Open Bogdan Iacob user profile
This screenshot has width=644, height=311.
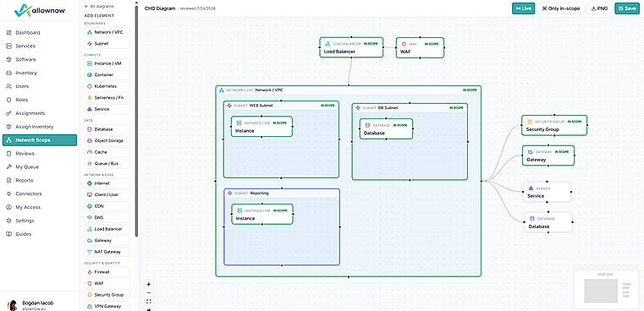39,305
